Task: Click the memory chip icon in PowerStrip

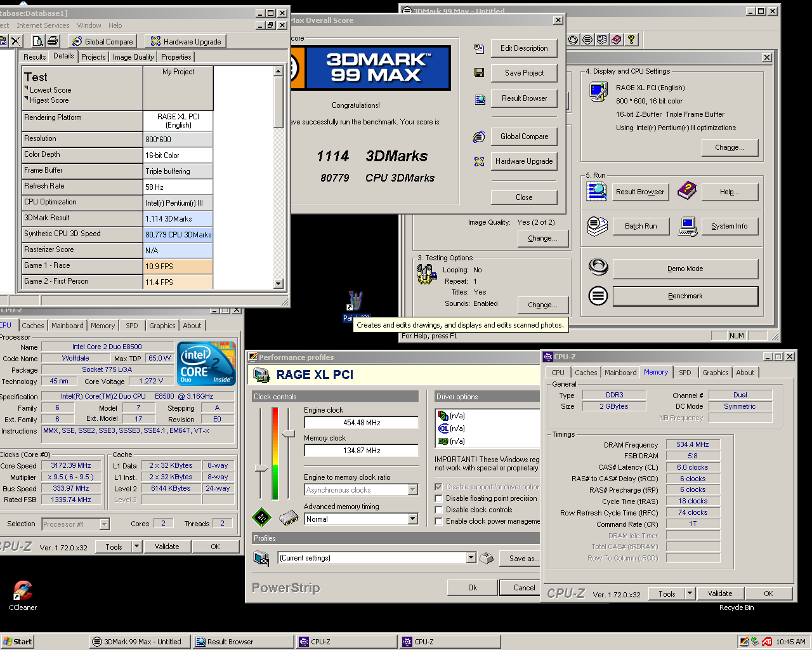Action: [289, 519]
